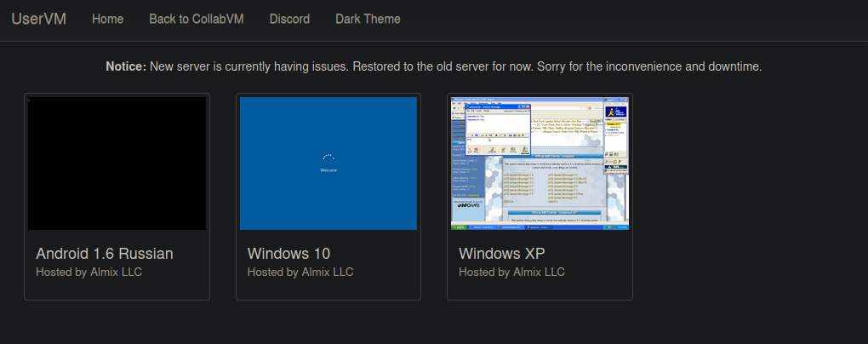Click the system tray clock in XP preview
This screenshot has width=868, height=344.
tap(624, 227)
